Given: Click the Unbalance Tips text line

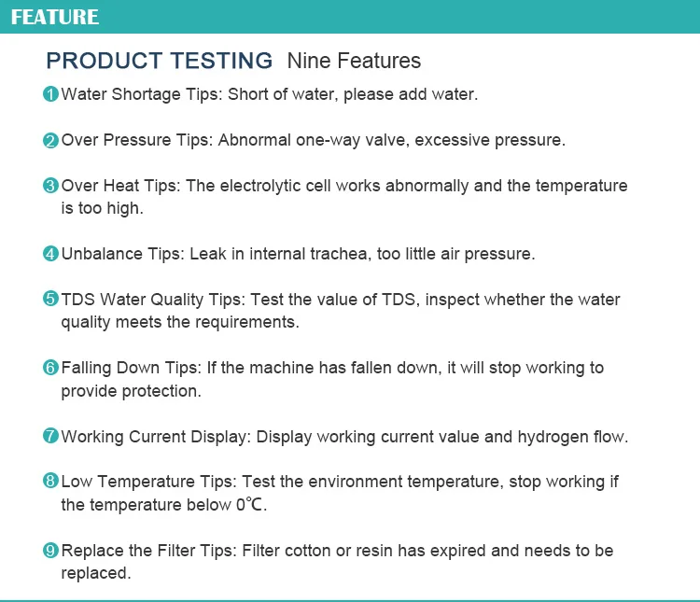Looking at the screenshot, I should point(298,254).
